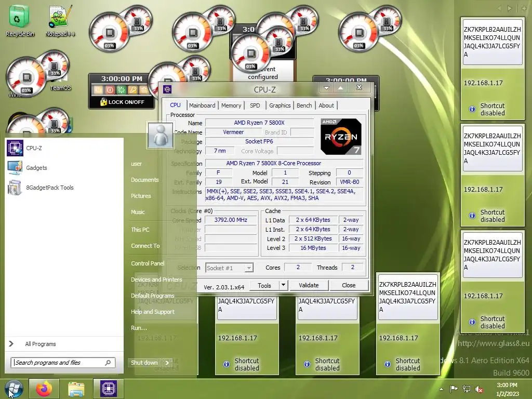Open the Socket #1 selection dropdown

click(x=229, y=268)
